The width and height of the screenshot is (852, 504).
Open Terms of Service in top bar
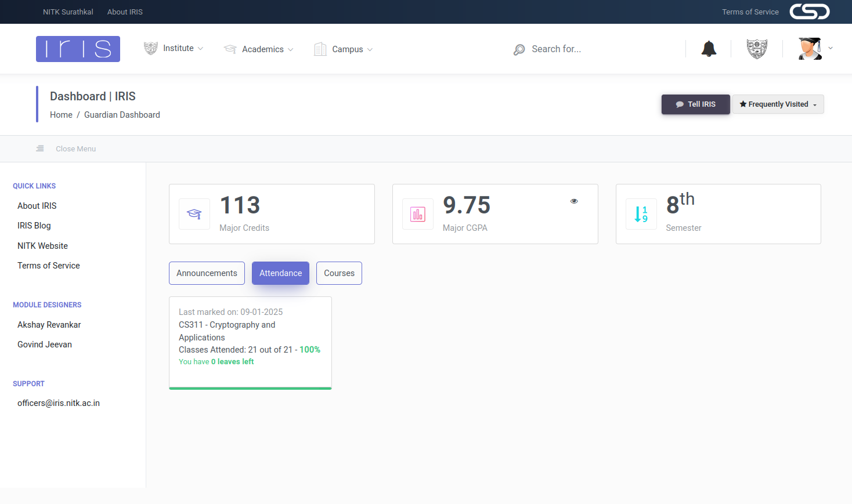[x=750, y=12]
